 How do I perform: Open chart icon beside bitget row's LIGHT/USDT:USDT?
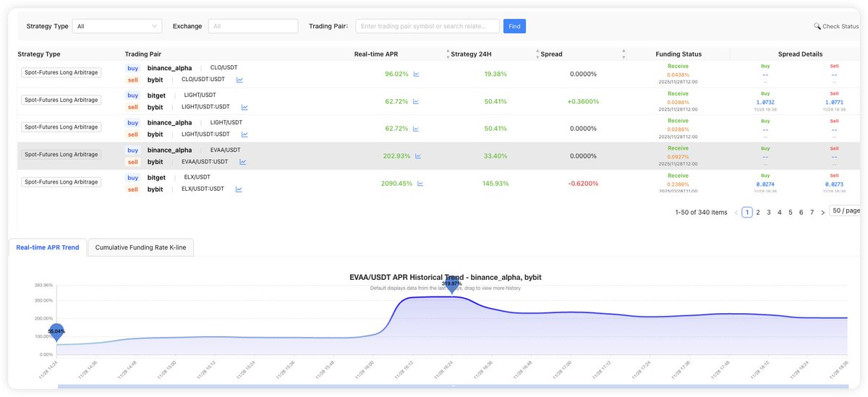coord(245,107)
